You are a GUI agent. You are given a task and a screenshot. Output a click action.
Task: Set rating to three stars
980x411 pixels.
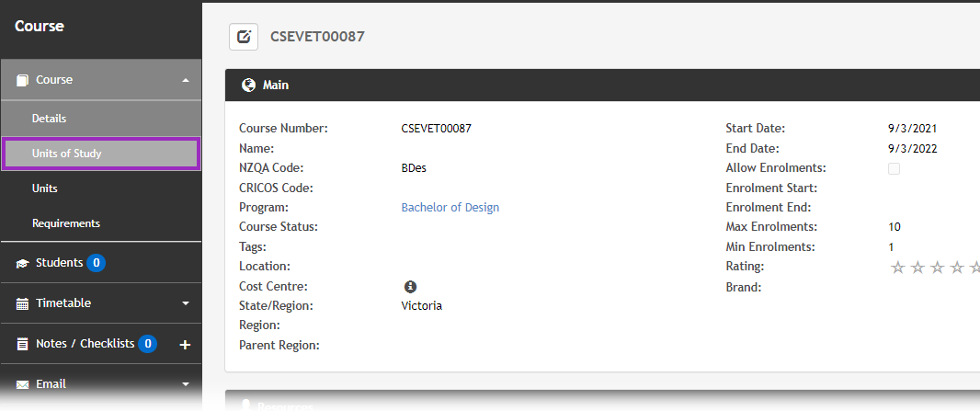[x=937, y=268]
